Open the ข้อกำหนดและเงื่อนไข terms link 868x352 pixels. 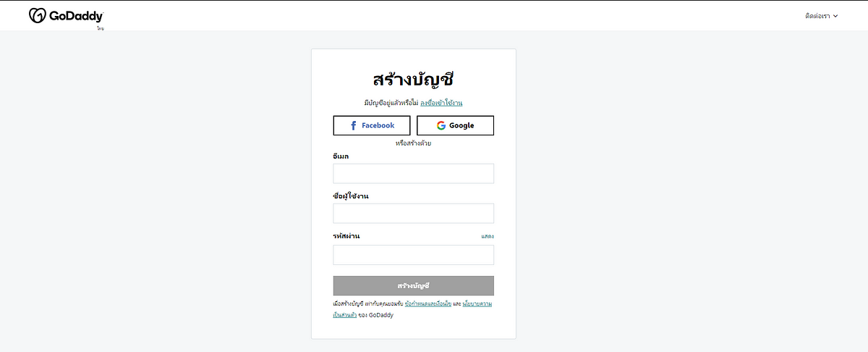point(428,304)
